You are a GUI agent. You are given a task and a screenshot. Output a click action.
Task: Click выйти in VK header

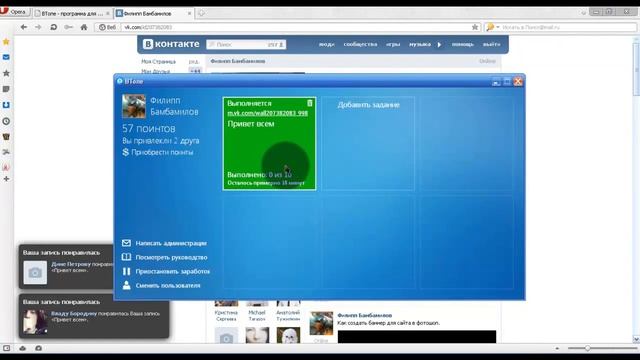491,44
